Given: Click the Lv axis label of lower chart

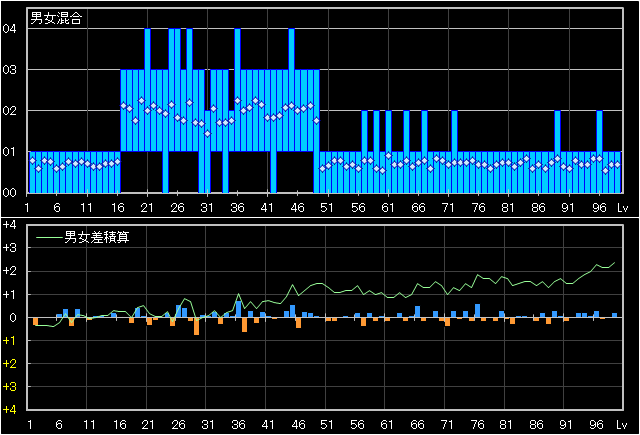Looking at the screenshot, I should pyautogui.click(x=621, y=425).
